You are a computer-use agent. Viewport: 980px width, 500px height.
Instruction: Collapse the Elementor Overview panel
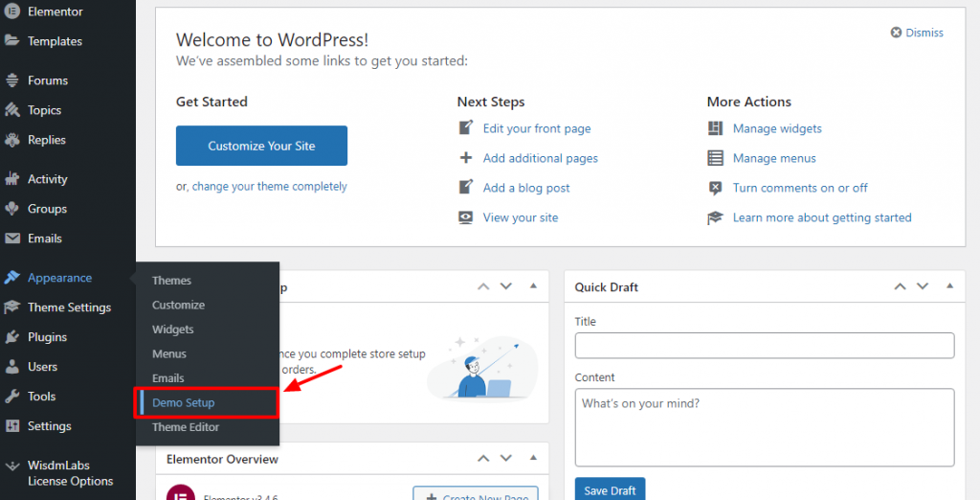coord(533,458)
